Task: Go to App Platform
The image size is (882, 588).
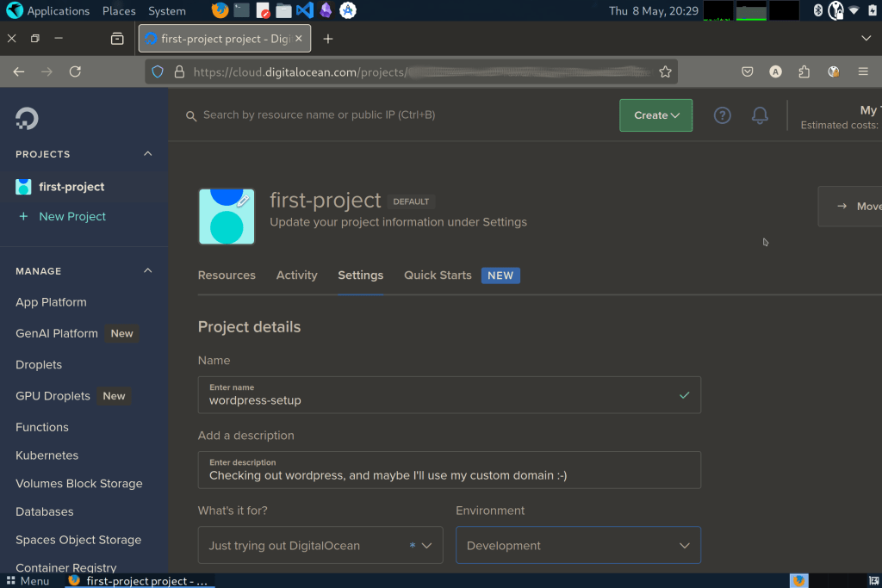Action: point(51,302)
